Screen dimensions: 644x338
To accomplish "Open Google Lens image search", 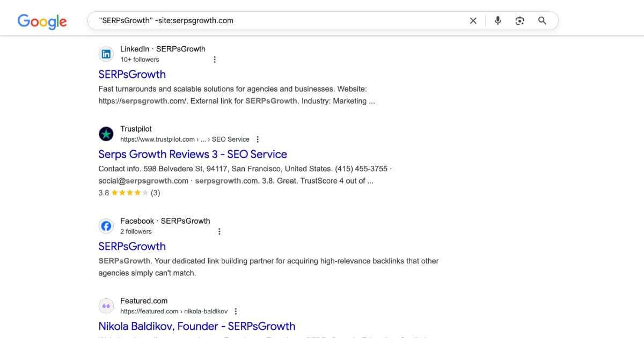I will (519, 20).
